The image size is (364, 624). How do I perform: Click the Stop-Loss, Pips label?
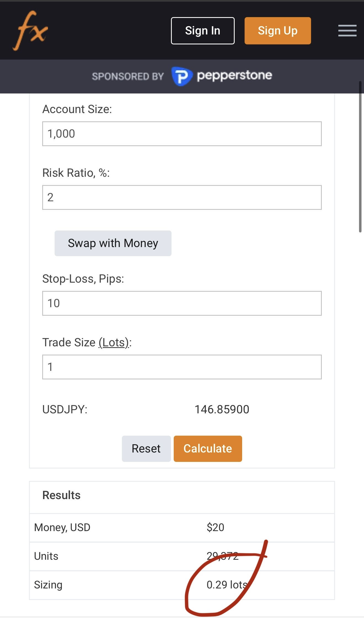point(83,279)
